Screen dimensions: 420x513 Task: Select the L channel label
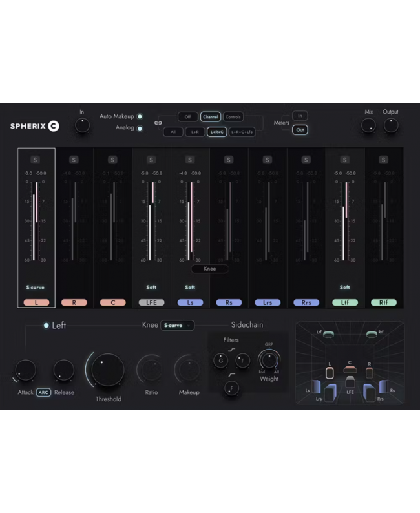click(x=36, y=302)
